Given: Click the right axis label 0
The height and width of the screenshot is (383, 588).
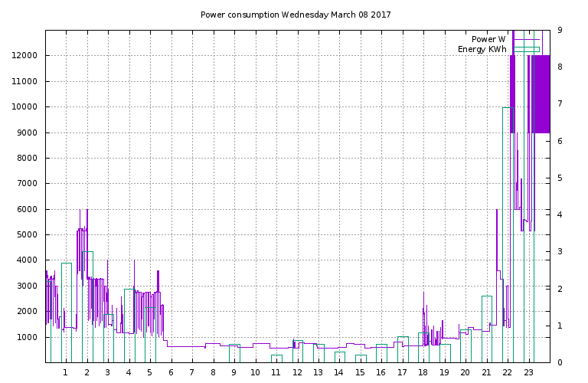Looking at the screenshot, I should 560,362.
